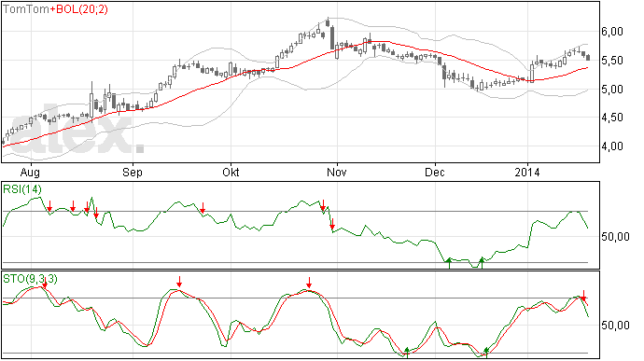Click the 5,50 price axis value

tap(612, 61)
